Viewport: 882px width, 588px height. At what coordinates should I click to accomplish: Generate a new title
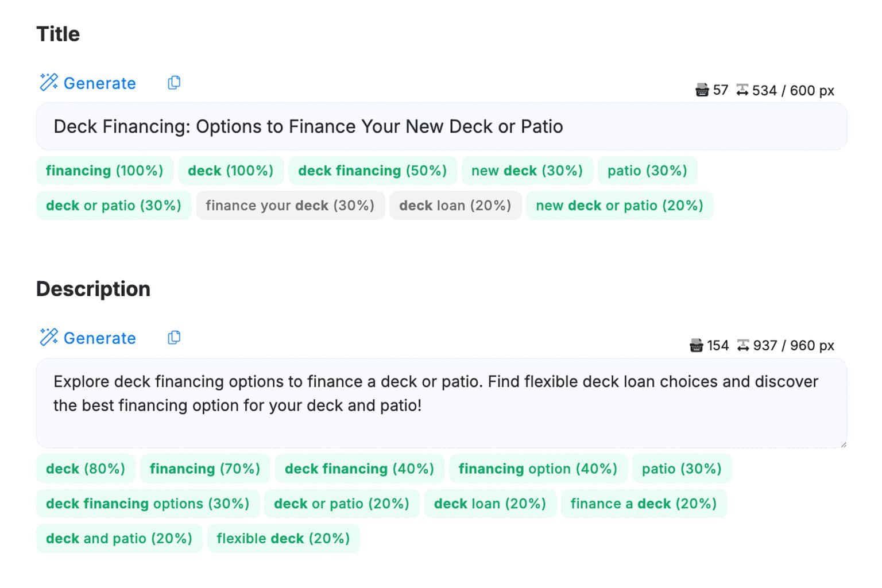(x=99, y=83)
